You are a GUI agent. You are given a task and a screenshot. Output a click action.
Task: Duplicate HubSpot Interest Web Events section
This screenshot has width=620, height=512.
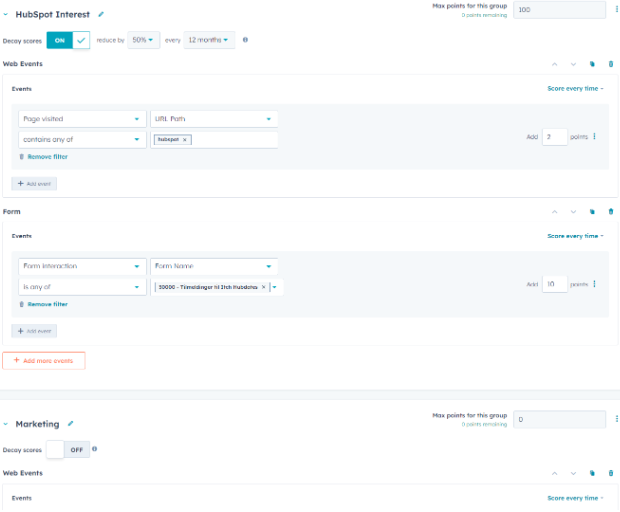click(x=592, y=64)
